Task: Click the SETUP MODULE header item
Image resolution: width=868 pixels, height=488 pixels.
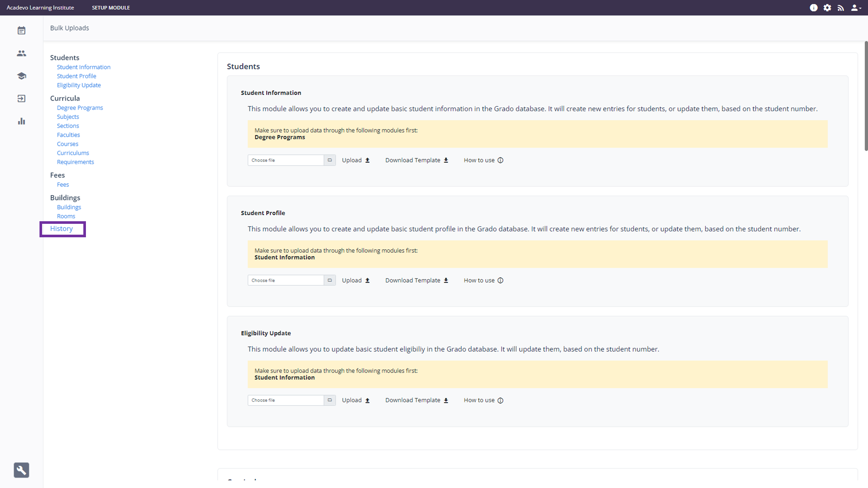Action: [x=111, y=8]
